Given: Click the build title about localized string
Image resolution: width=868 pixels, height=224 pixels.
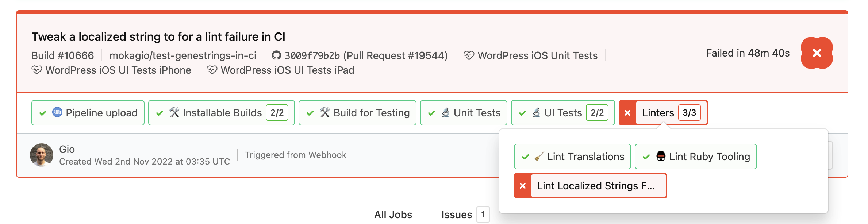Looking at the screenshot, I should [x=158, y=37].
